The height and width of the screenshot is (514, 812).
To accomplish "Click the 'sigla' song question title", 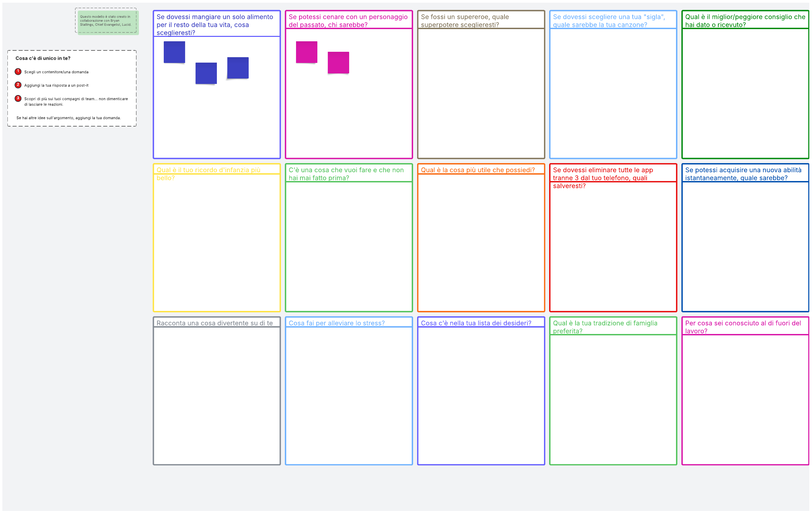I will coord(608,20).
